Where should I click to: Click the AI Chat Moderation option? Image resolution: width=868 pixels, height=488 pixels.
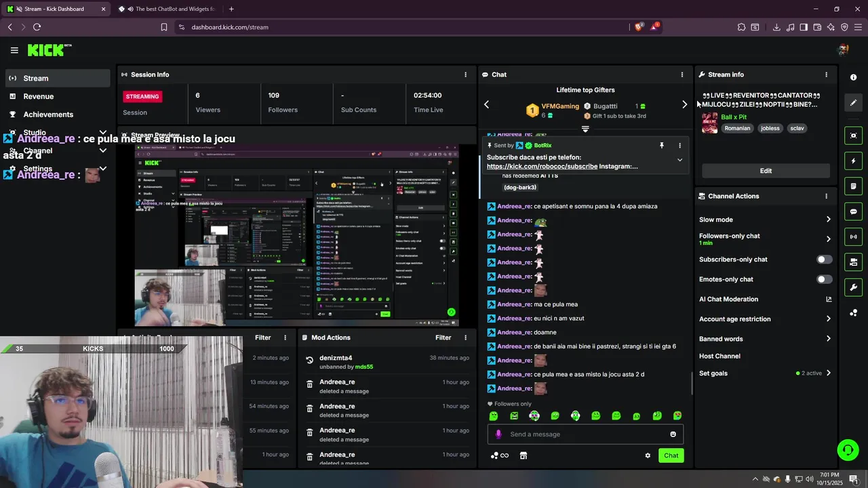(728, 299)
